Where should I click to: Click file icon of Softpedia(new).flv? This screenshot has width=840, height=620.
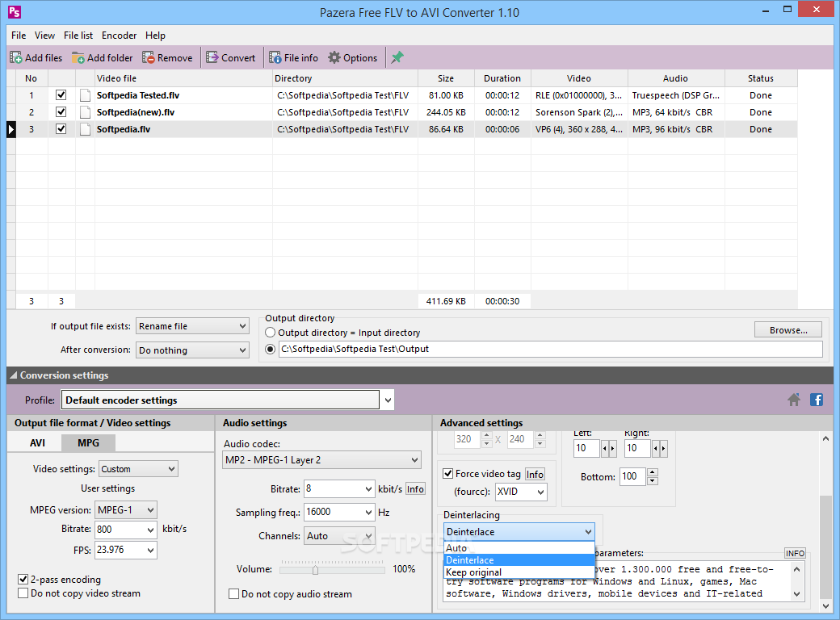pos(85,112)
